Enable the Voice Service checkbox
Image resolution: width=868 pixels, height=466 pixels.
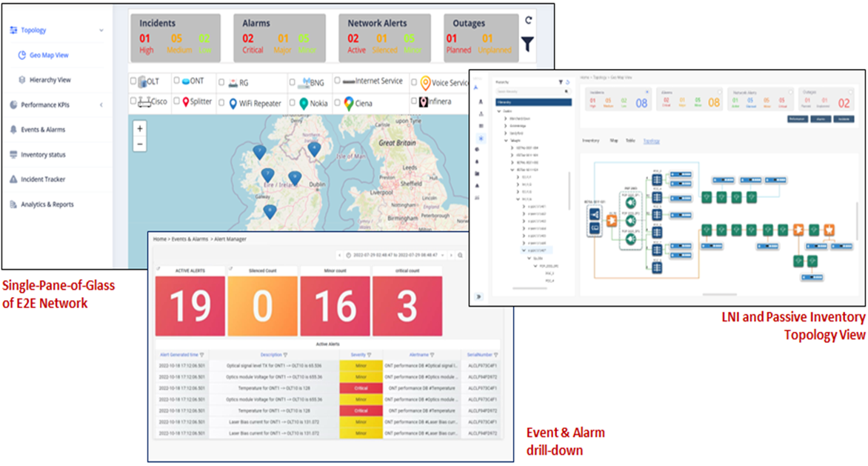click(414, 82)
